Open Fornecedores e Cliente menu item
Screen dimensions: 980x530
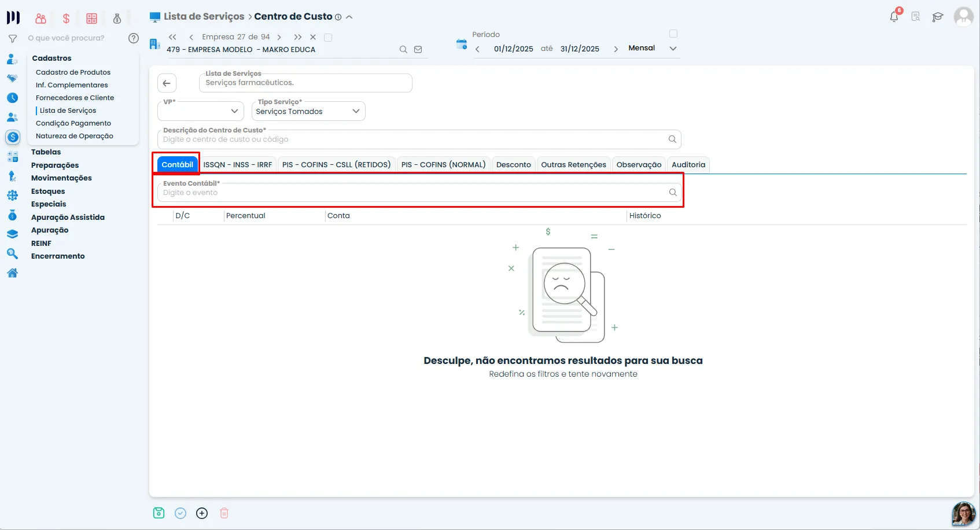(75, 98)
